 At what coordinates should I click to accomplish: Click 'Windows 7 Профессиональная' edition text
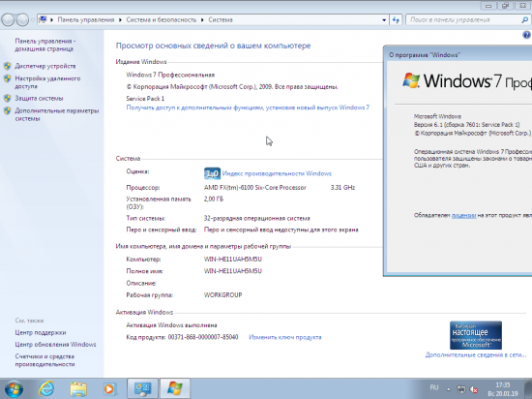pyautogui.click(x=170, y=75)
